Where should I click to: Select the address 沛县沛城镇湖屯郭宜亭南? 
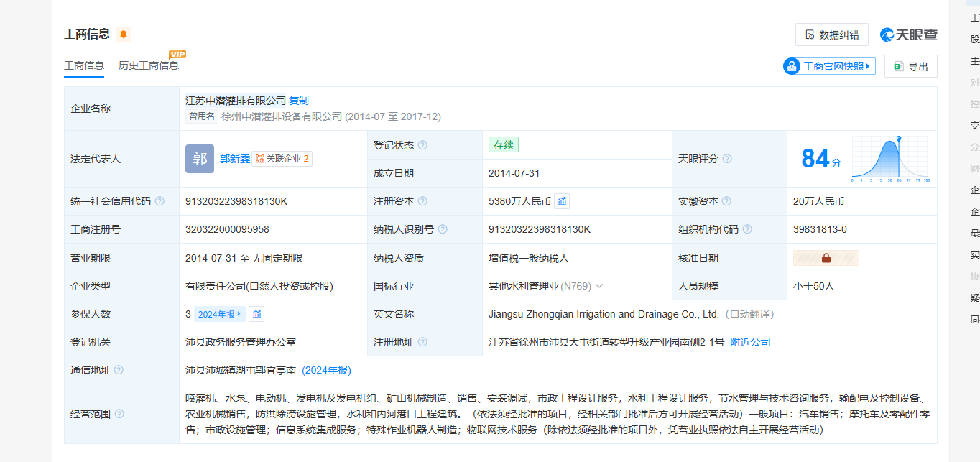241,370
